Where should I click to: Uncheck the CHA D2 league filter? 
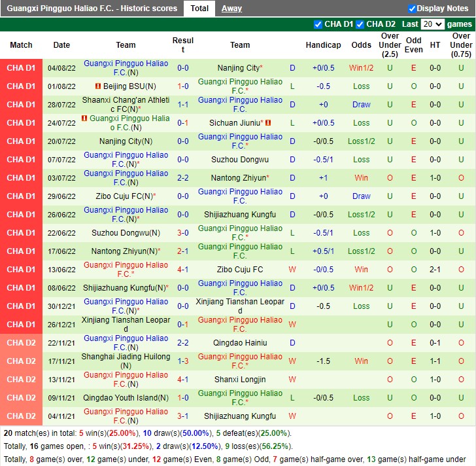(360, 24)
